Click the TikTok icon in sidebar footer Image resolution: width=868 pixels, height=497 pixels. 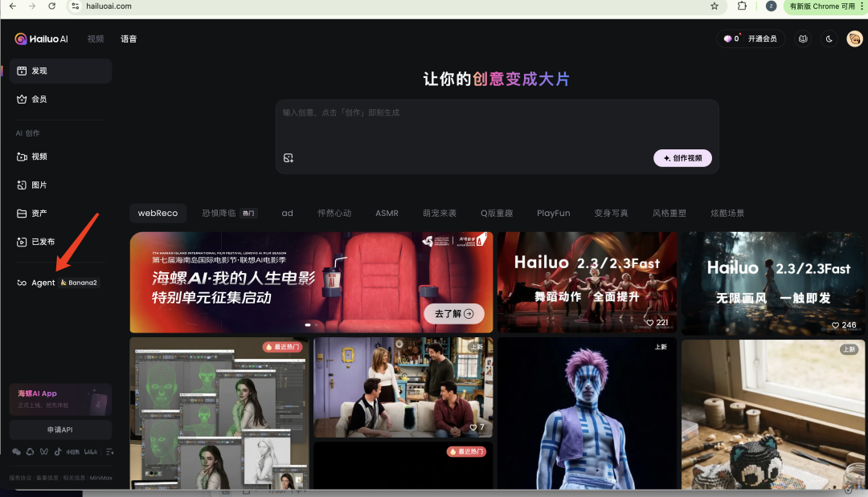click(x=58, y=452)
